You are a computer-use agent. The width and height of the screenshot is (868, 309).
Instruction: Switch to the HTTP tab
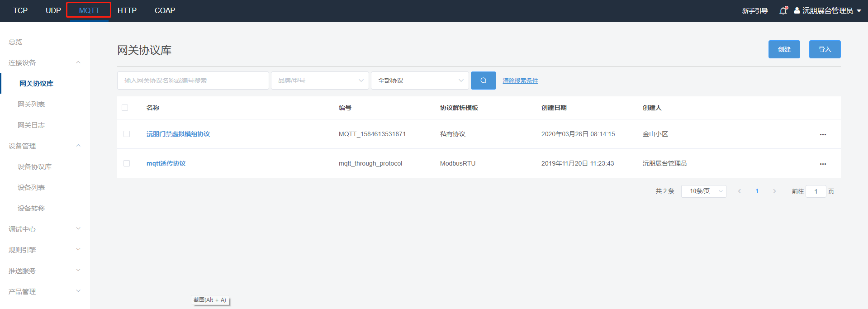(127, 10)
